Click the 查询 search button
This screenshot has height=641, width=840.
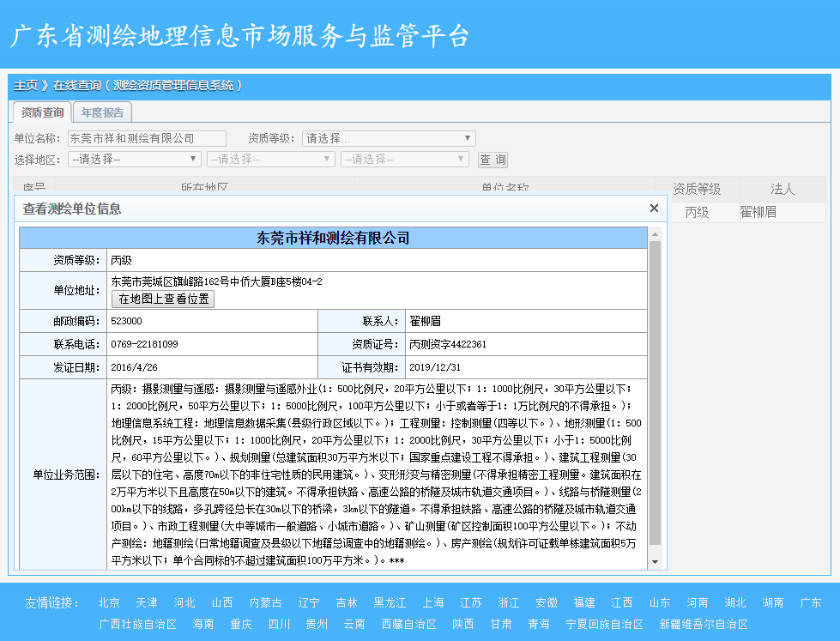click(x=493, y=160)
